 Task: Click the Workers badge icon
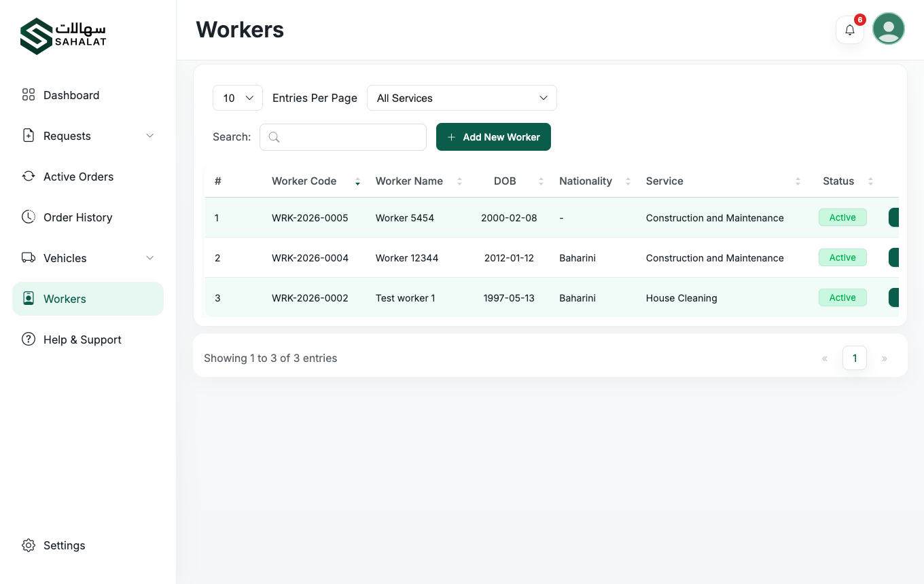click(x=29, y=299)
